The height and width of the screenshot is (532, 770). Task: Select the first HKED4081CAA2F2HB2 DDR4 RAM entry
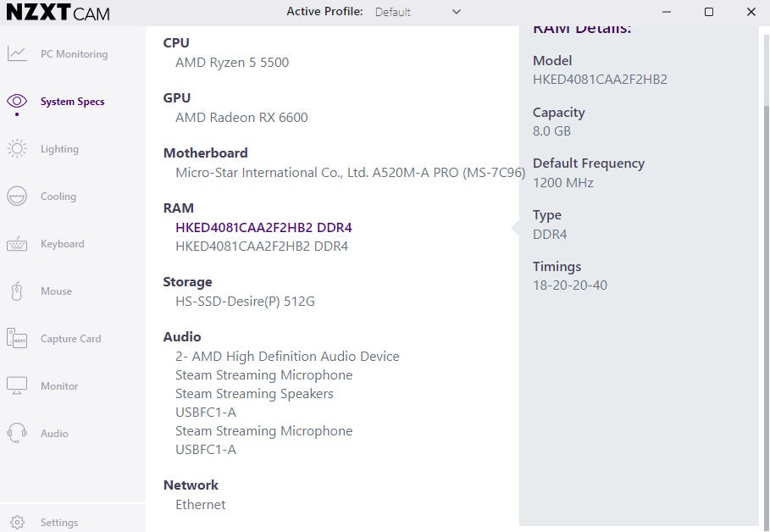(x=263, y=228)
